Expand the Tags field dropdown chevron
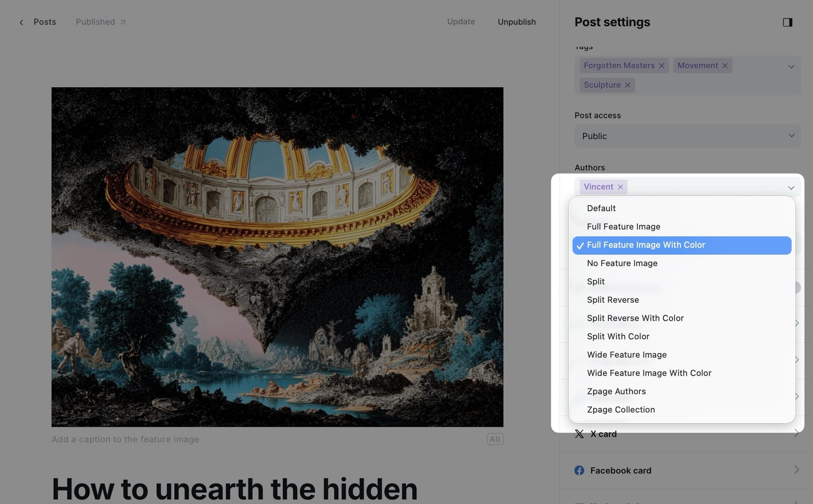 pos(791,67)
